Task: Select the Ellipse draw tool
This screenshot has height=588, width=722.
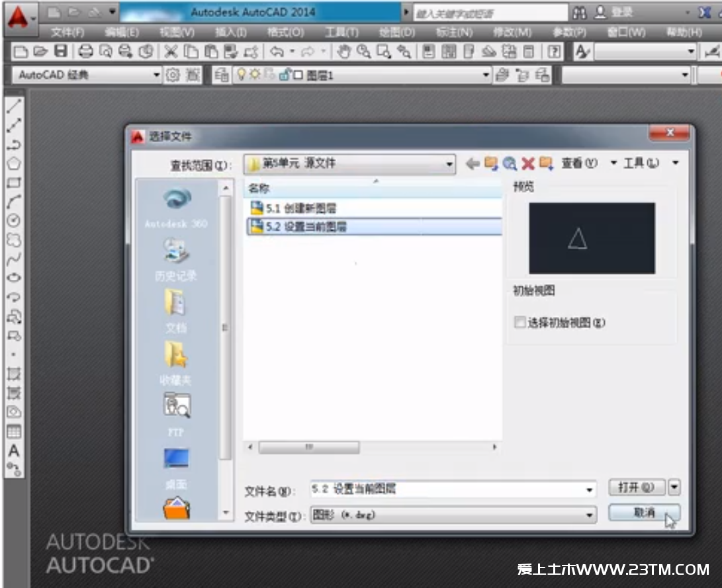Action: point(13,277)
